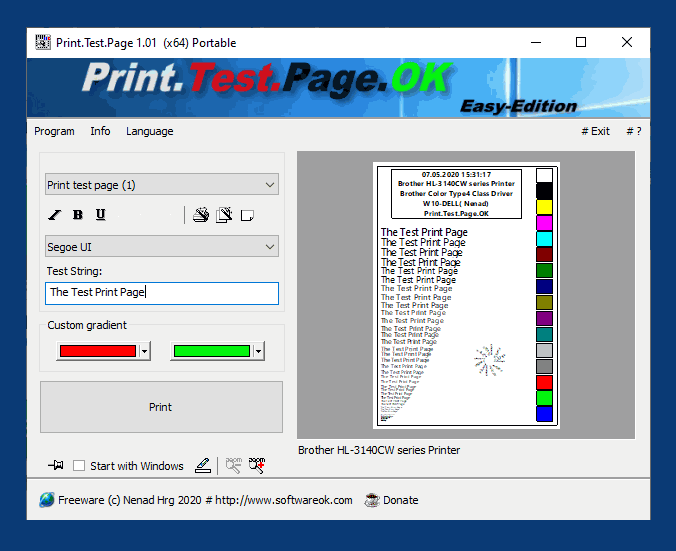The image size is (676, 551).
Task: Open page setup icon with two sheets
Action: (x=224, y=215)
